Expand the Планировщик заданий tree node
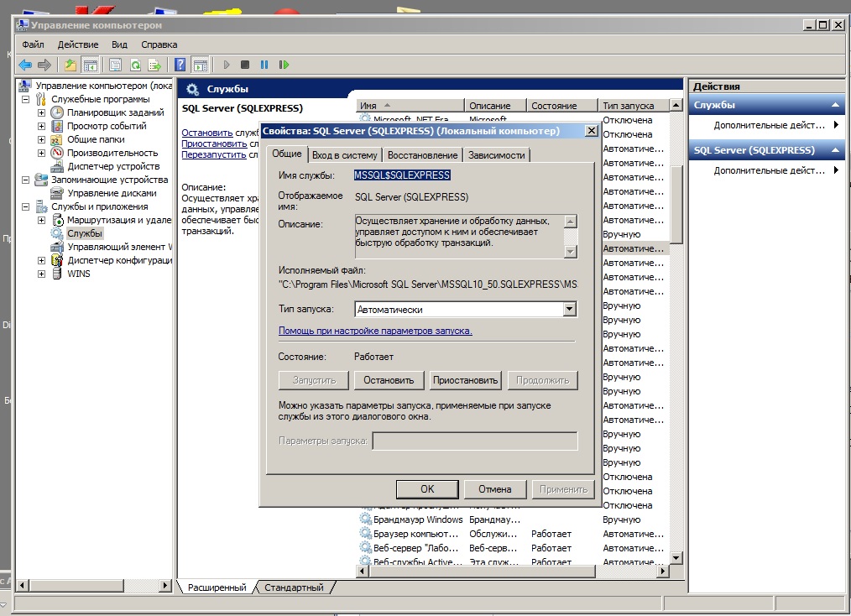 (41, 113)
